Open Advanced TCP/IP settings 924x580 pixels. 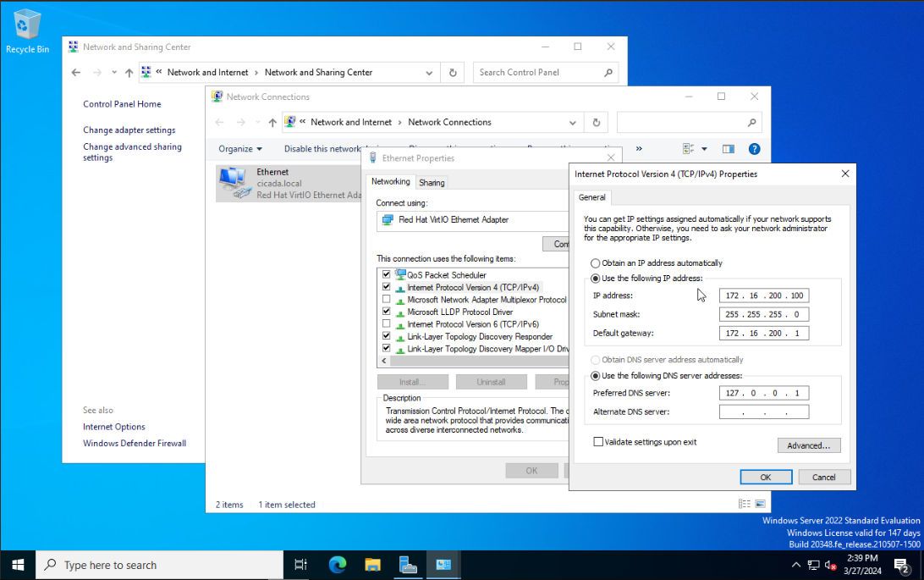click(x=809, y=445)
